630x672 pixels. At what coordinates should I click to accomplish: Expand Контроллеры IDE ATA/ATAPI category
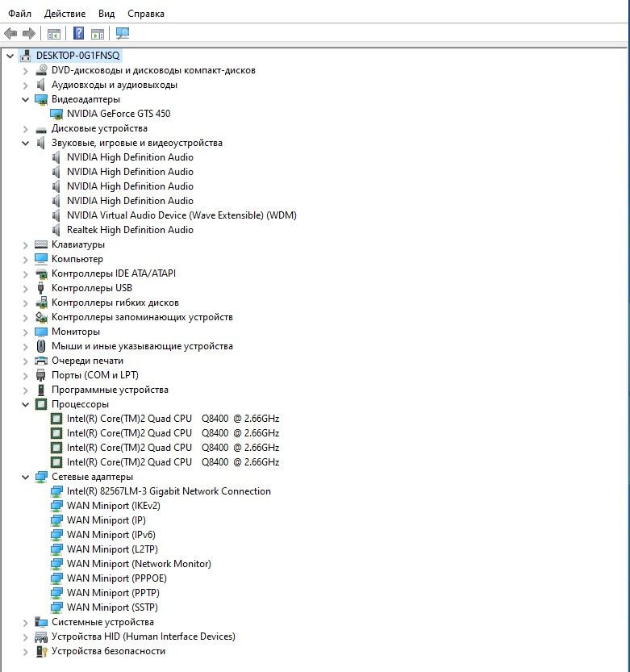(25, 273)
